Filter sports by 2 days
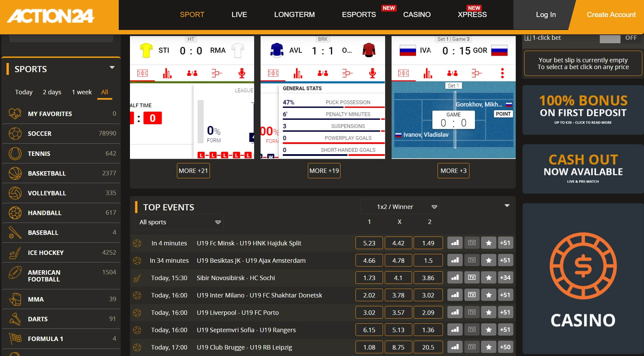The height and width of the screenshot is (356, 644). (52, 92)
